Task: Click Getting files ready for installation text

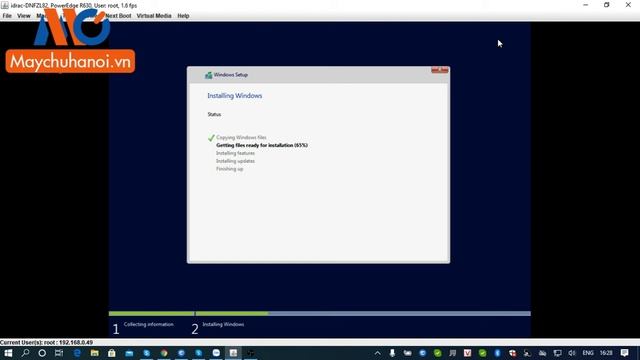Action: click(262, 145)
